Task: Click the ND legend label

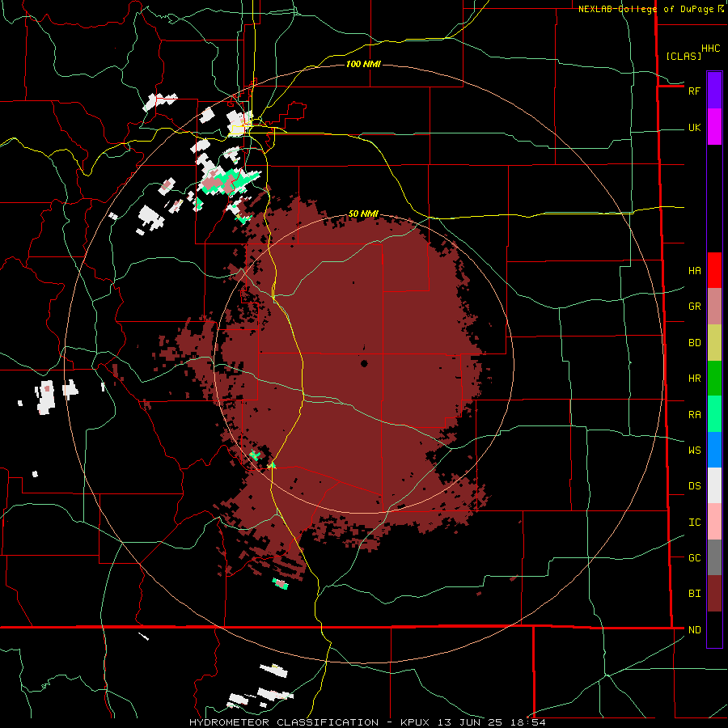Action: pos(694,630)
